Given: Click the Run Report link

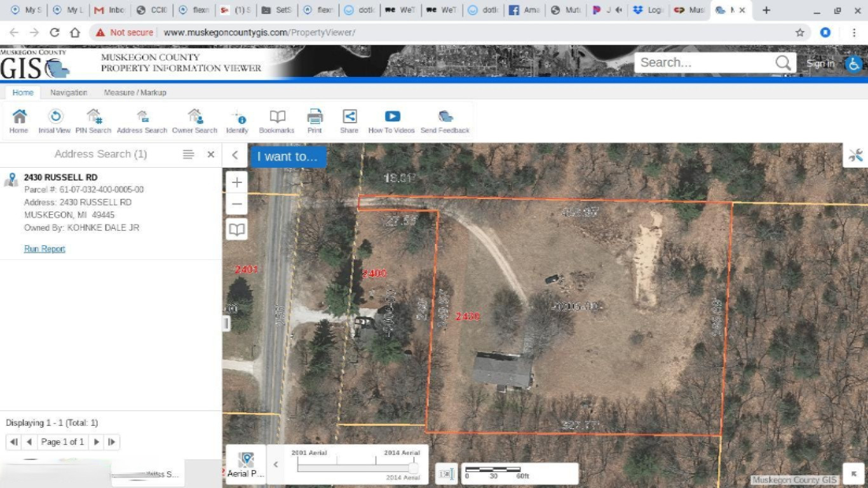Looking at the screenshot, I should pos(44,248).
